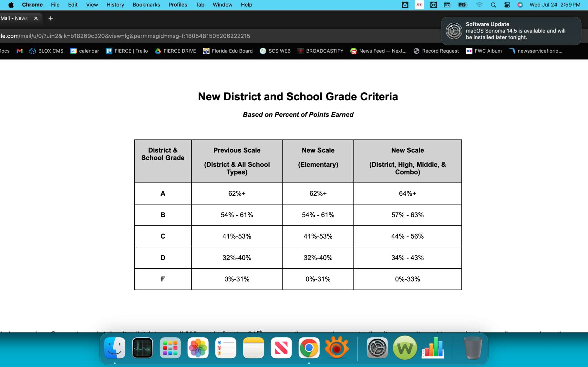Viewport: 588px width, 367px height.
Task: Click the APG menu bar icon
Action: pyautogui.click(x=419, y=5)
